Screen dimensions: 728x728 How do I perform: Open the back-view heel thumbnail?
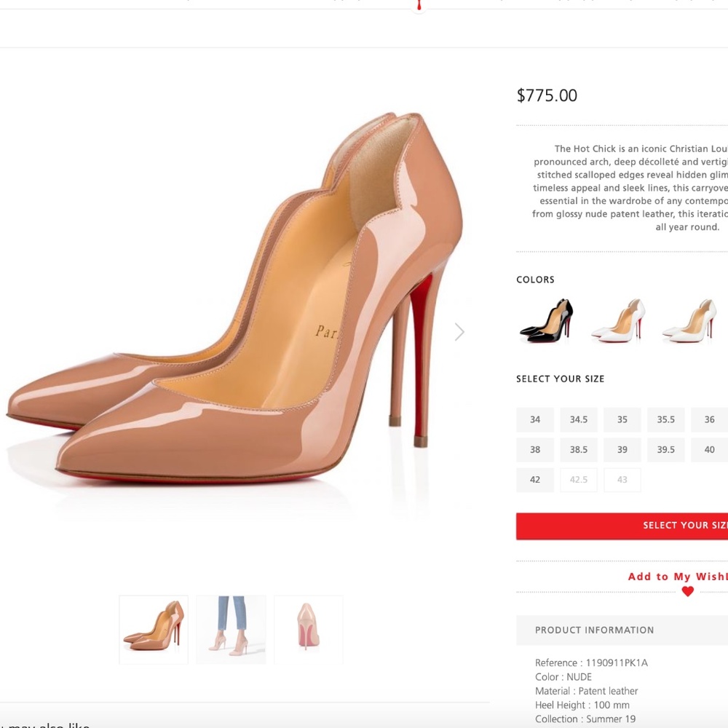(308, 629)
